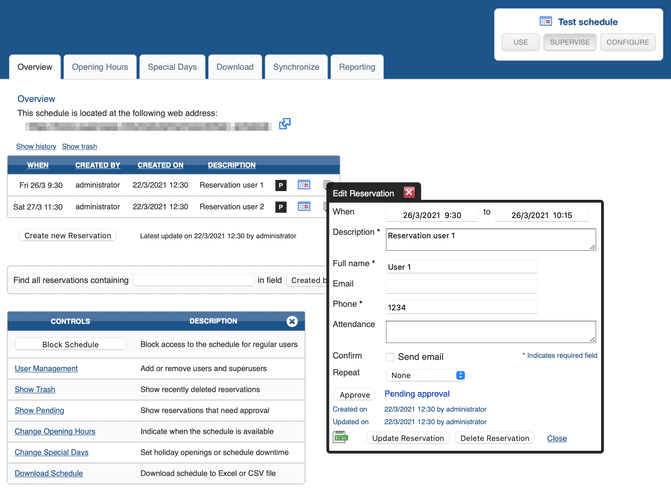Close the Edit Reservation dialog with red X
The height and width of the screenshot is (494, 671).
(409, 193)
